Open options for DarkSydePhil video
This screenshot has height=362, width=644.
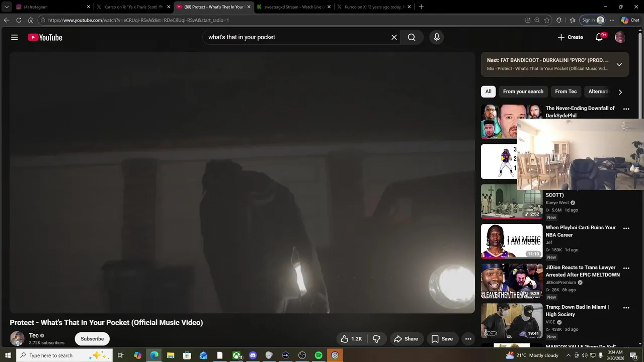(x=626, y=109)
